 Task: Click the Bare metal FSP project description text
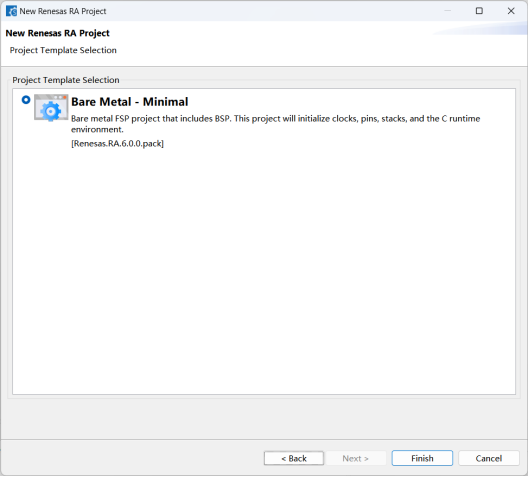click(x=275, y=124)
